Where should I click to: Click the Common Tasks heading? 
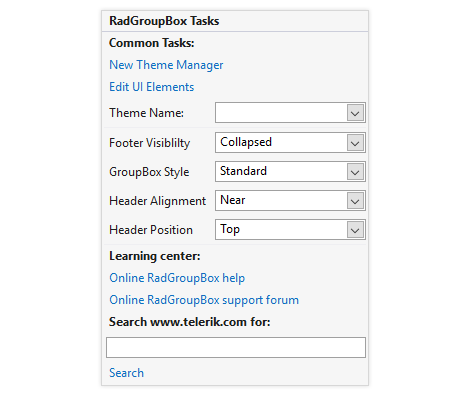pyautogui.click(x=152, y=43)
